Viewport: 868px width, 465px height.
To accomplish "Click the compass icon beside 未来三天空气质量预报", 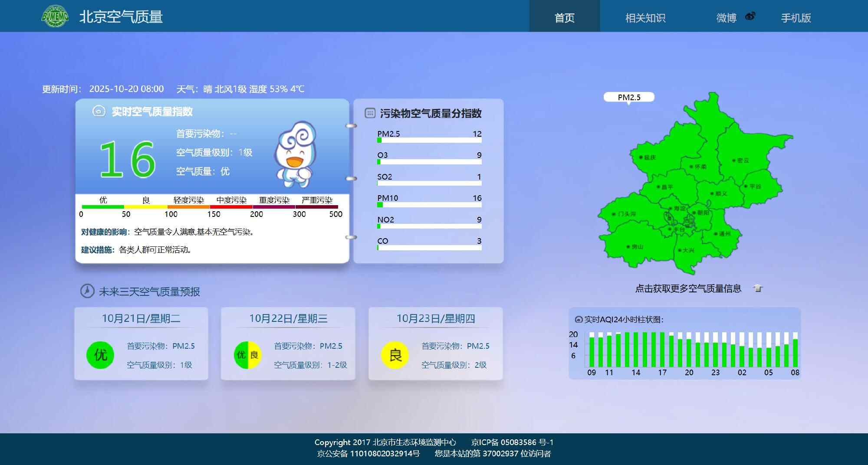I will 87,291.
